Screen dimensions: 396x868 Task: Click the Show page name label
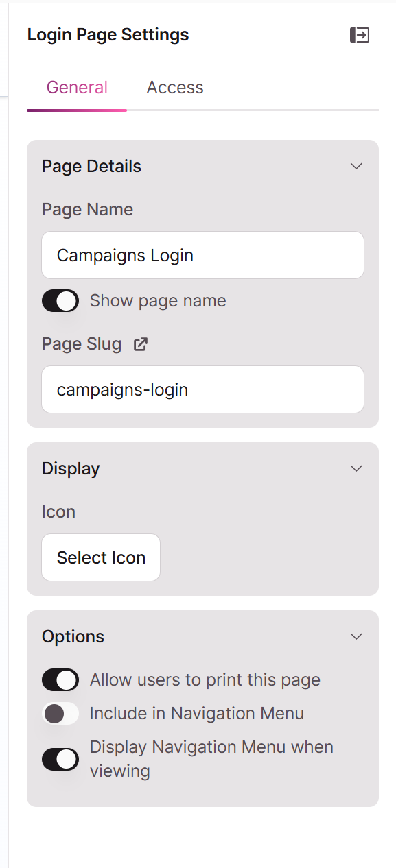click(x=158, y=301)
